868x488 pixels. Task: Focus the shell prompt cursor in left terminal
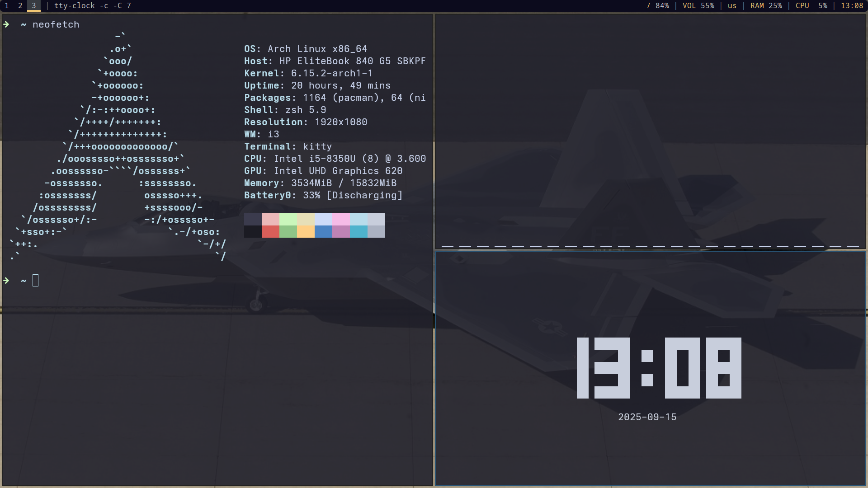pyautogui.click(x=36, y=281)
